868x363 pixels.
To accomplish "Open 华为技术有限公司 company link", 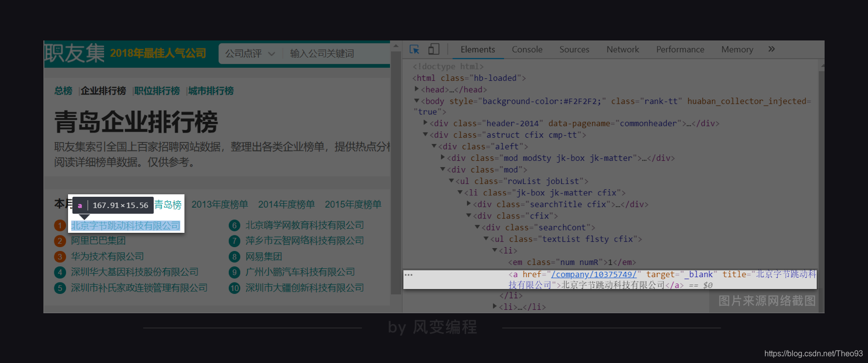I will 108,256.
